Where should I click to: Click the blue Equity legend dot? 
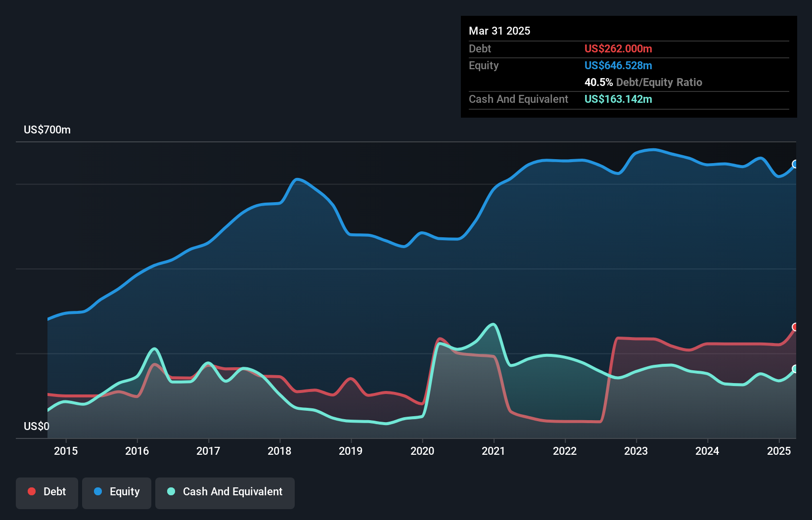98,491
